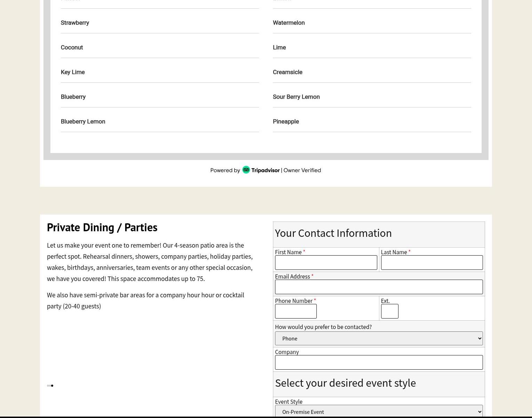Viewport: 532px width, 418px height.
Task: Click the Coconut menu item
Action: tap(72, 47)
